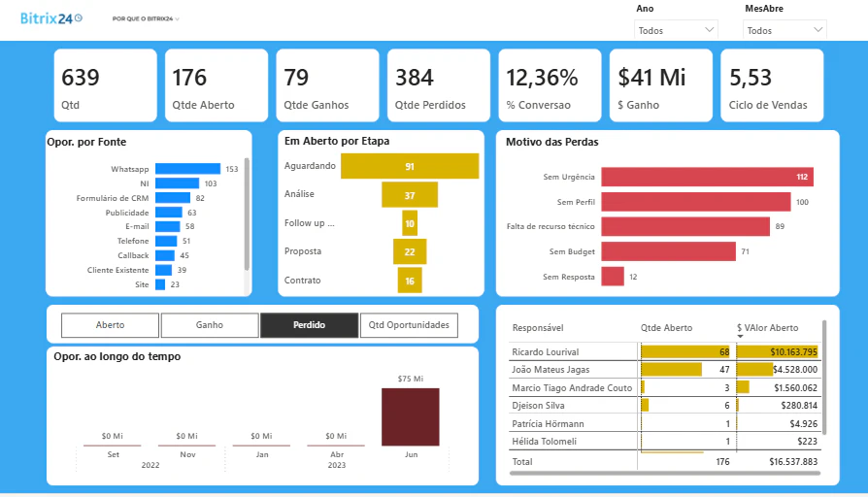Image resolution: width=868 pixels, height=497 pixels.
Task: Select the Aberto tab button
Action: (x=110, y=325)
